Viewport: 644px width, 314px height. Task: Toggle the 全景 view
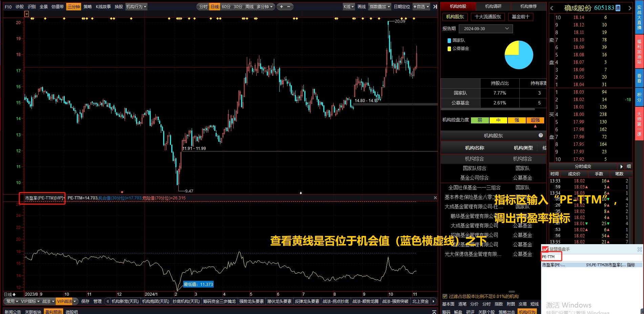pyautogui.click(x=44, y=6)
